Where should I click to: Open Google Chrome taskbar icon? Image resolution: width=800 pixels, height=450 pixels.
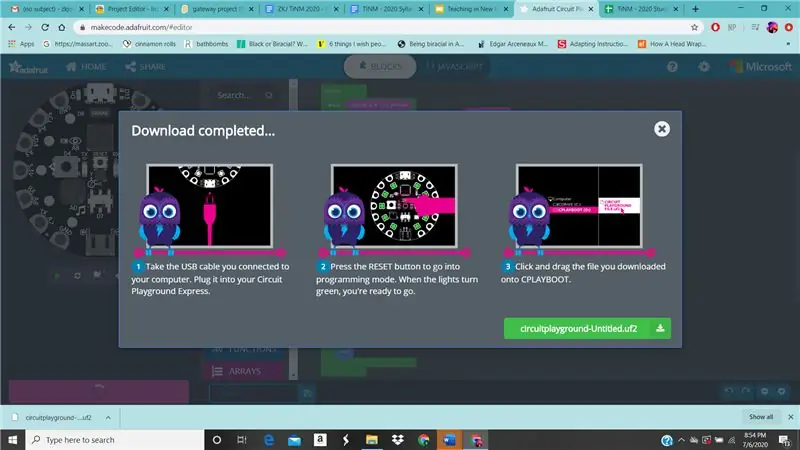pyautogui.click(x=423, y=440)
